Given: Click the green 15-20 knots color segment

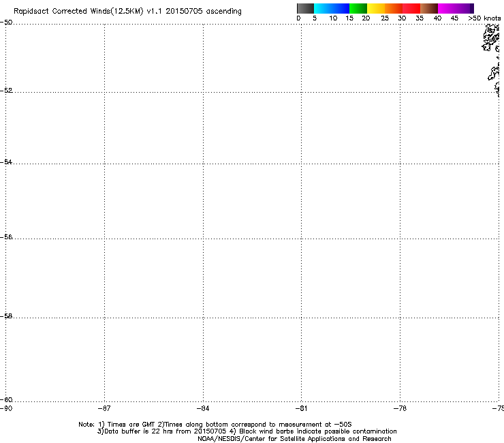Looking at the screenshot, I should (358, 8).
